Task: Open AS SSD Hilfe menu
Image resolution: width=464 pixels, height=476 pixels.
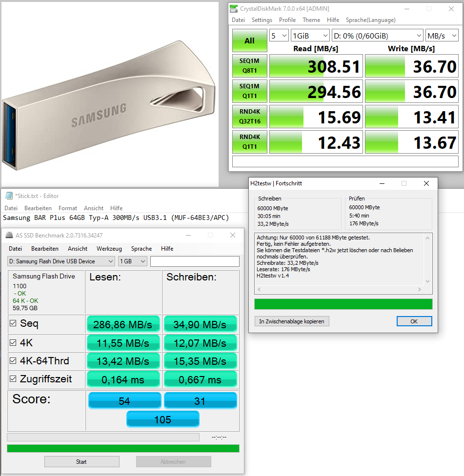Action: click(x=167, y=249)
